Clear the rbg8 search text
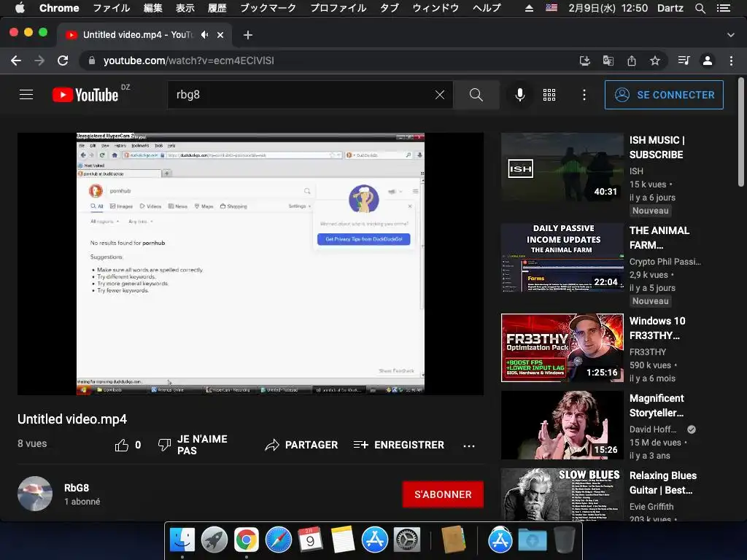Screen dimensions: 747x560 pyautogui.click(x=440, y=95)
